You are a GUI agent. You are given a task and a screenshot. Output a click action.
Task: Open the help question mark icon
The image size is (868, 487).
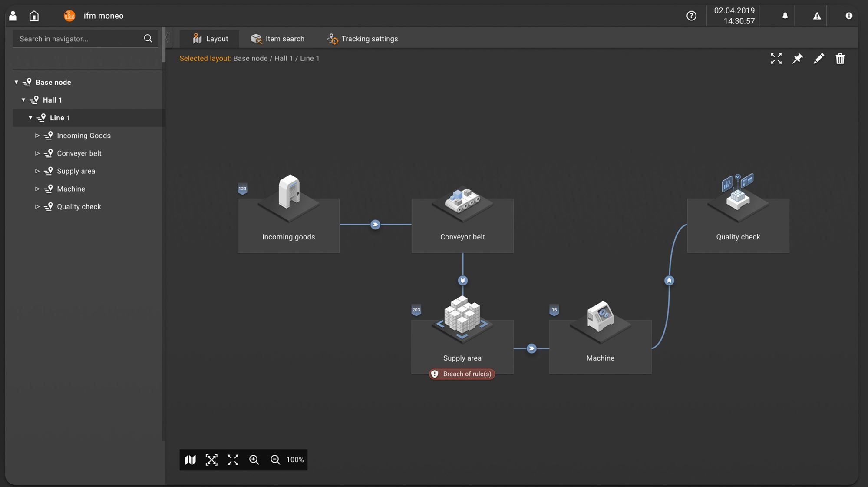coord(691,16)
